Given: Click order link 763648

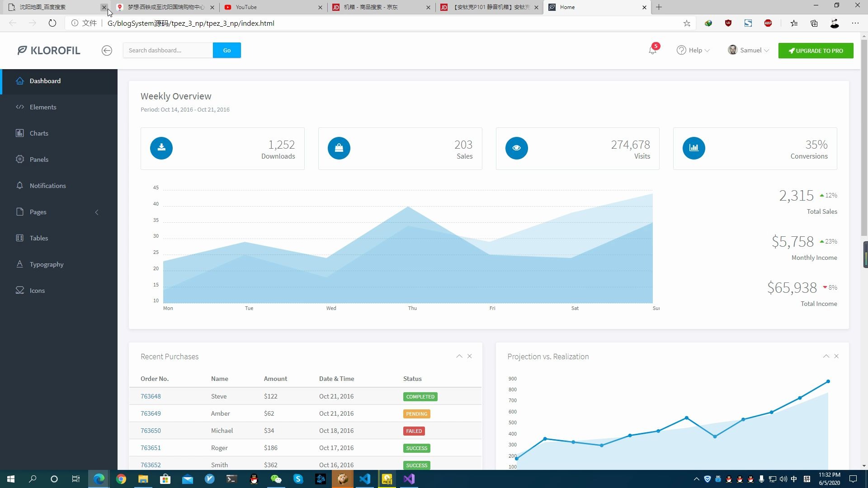Looking at the screenshot, I should (151, 396).
